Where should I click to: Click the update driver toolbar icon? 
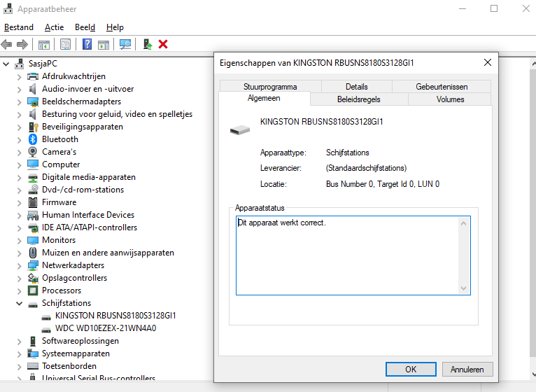click(x=148, y=44)
